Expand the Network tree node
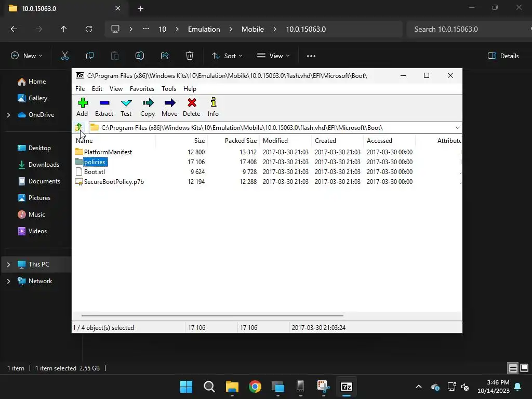The height and width of the screenshot is (399, 532). click(8, 281)
